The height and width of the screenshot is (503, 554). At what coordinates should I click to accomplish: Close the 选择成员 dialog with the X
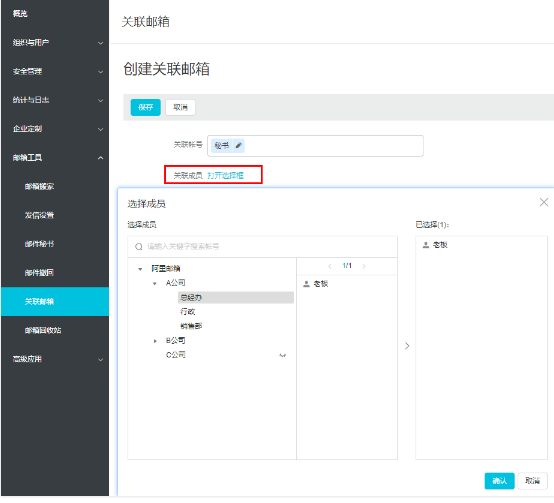click(544, 202)
